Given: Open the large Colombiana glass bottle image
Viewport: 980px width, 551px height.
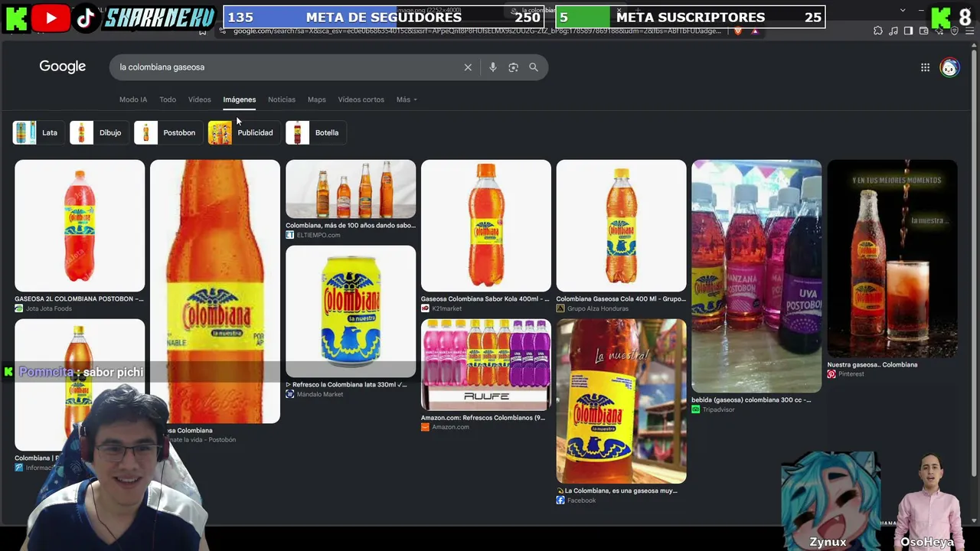Looking at the screenshot, I should pyautogui.click(x=215, y=292).
